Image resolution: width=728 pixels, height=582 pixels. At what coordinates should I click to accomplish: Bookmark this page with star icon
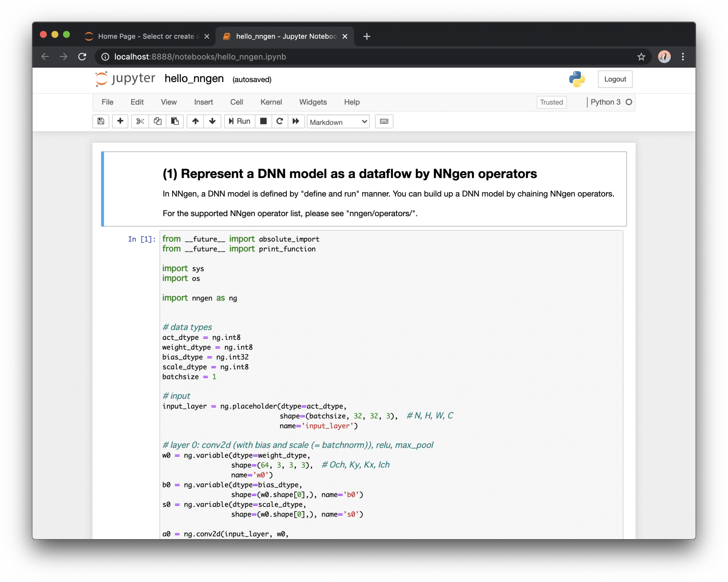coord(641,57)
